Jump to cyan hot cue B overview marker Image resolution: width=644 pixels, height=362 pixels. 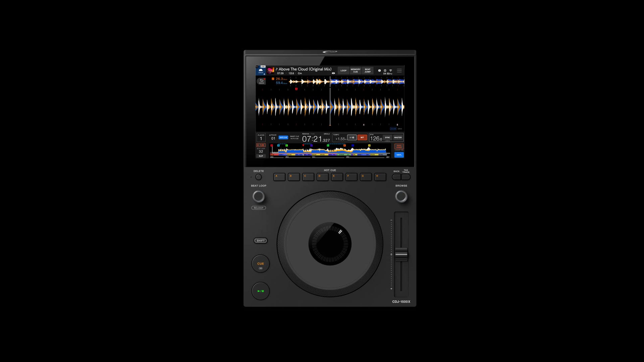coord(278,145)
